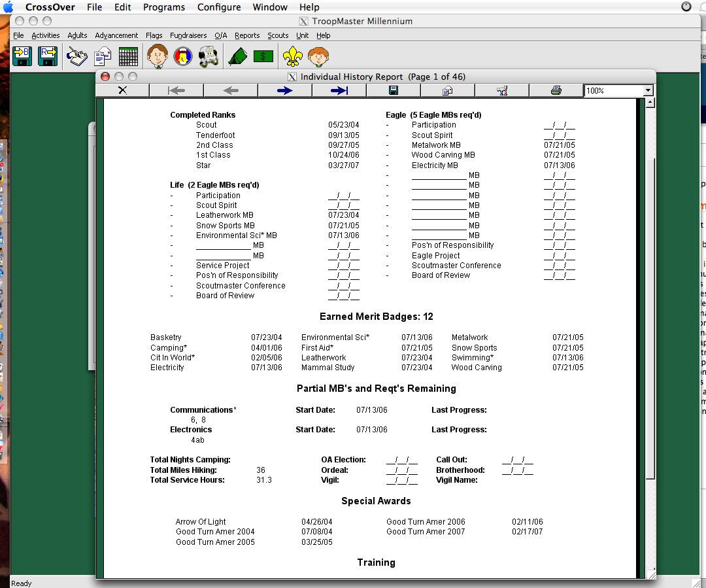Open the envelope mail-merge toolbar icon
The width and height of the screenshot is (706, 588).
[x=102, y=56]
